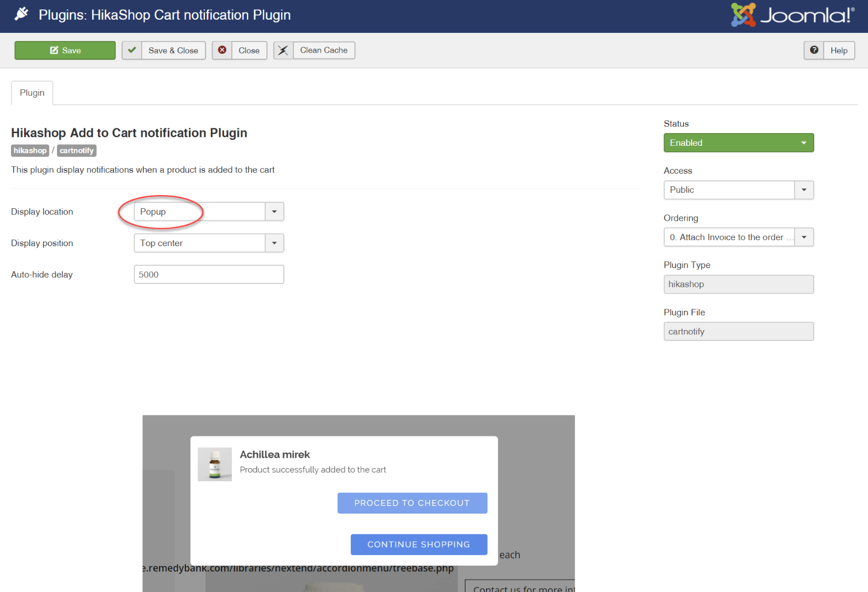Click the page title 'Plugins: HikaShop Cart notification Plugin'
Viewport: 868px width, 592px height.
[x=164, y=15]
